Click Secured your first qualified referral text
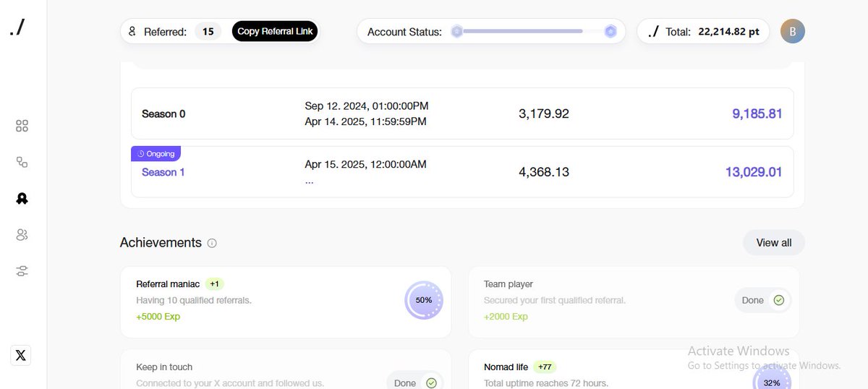The width and height of the screenshot is (868, 389). point(555,300)
